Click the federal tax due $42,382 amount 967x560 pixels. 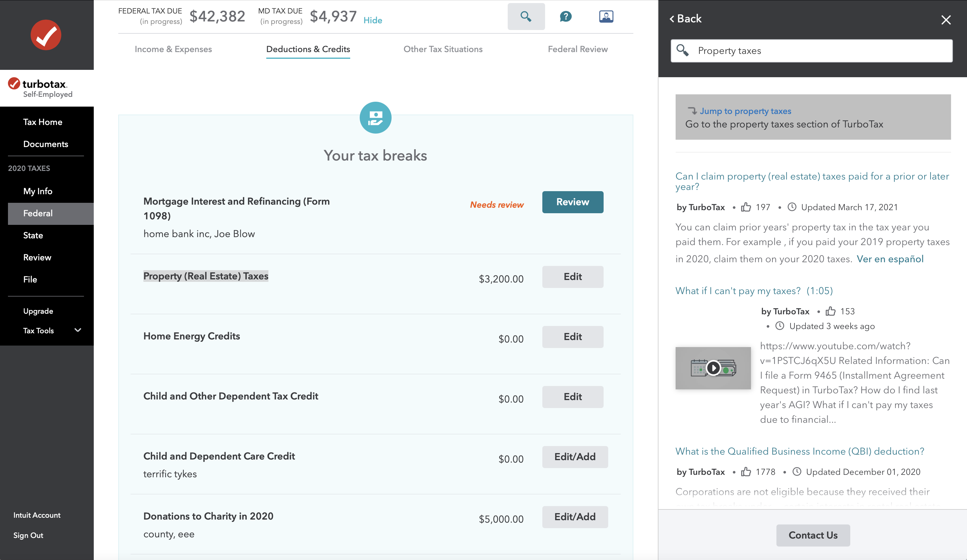coord(217,16)
